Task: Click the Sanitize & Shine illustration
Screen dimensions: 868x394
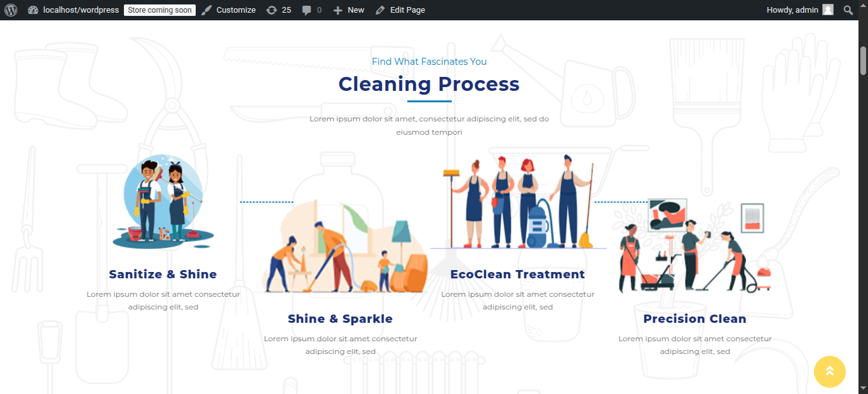Action: [163, 201]
